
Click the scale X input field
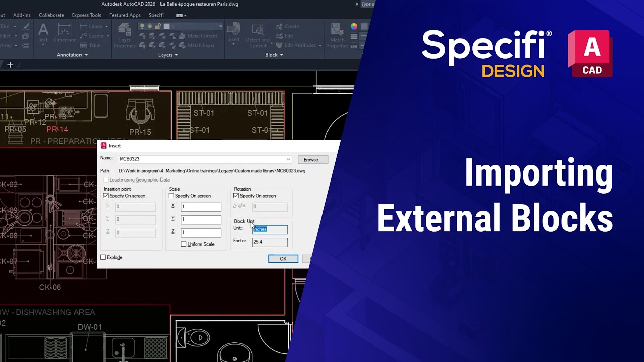(x=201, y=207)
